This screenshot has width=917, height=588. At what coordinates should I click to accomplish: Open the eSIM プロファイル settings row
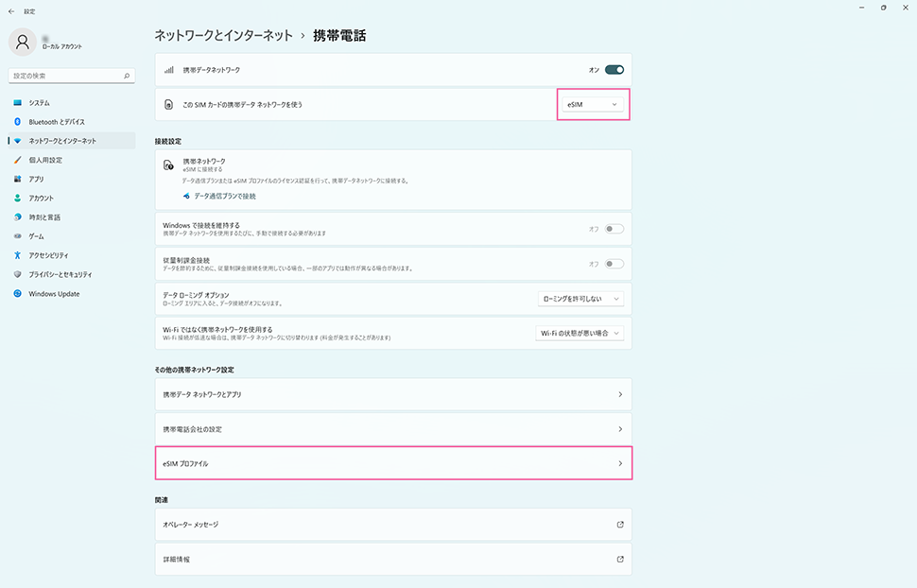392,464
